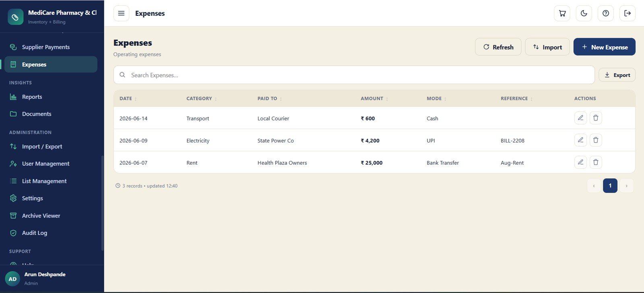The height and width of the screenshot is (293, 644).
Task: Open help via the question mark icon
Action: coord(605,13)
